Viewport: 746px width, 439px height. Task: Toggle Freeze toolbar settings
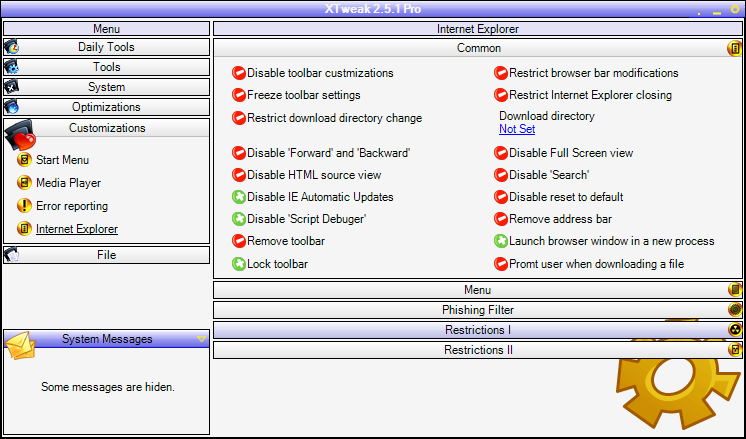click(239, 95)
